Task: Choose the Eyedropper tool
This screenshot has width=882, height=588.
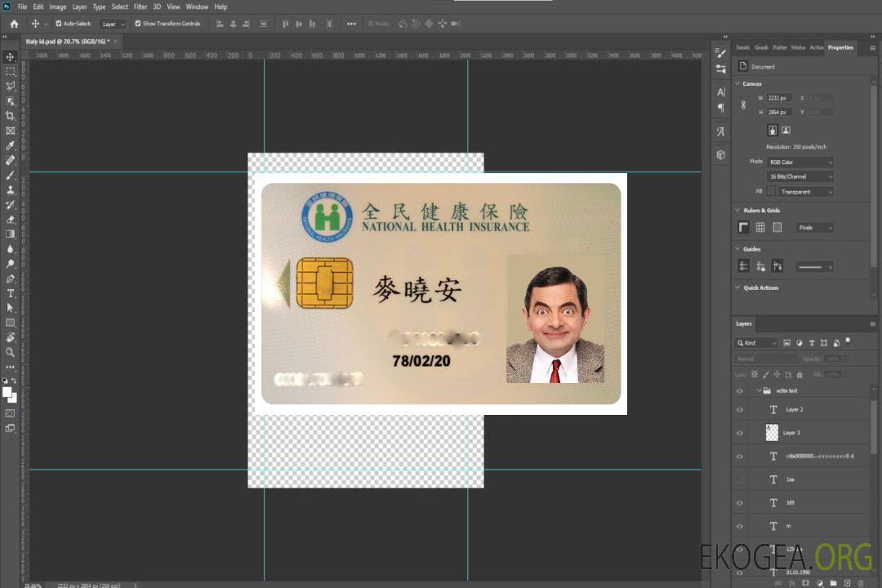Action: (x=11, y=145)
